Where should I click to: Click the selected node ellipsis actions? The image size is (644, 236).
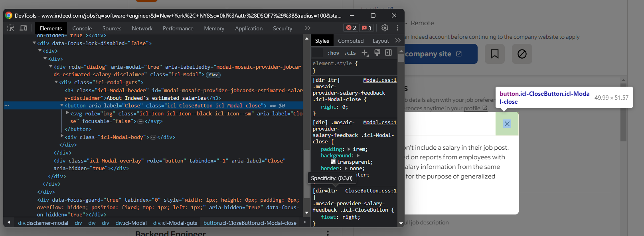[x=7, y=105]
